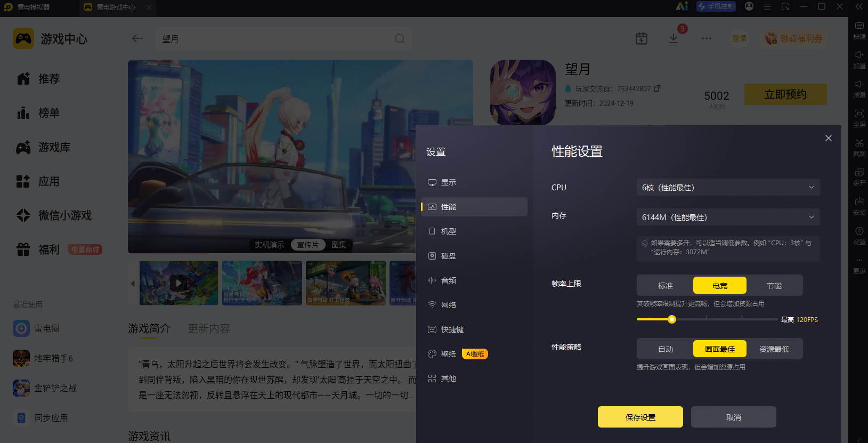Open 微信小游戏 in left navigation
Image resolution: width=868 pixels, height=443 pixels.
(54, 215)
